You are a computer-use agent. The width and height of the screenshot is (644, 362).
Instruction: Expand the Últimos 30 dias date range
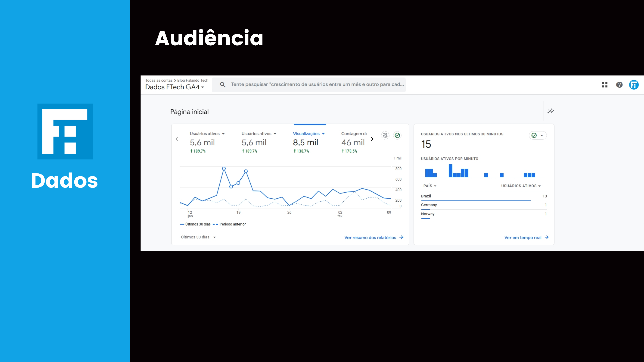point(199,237)
